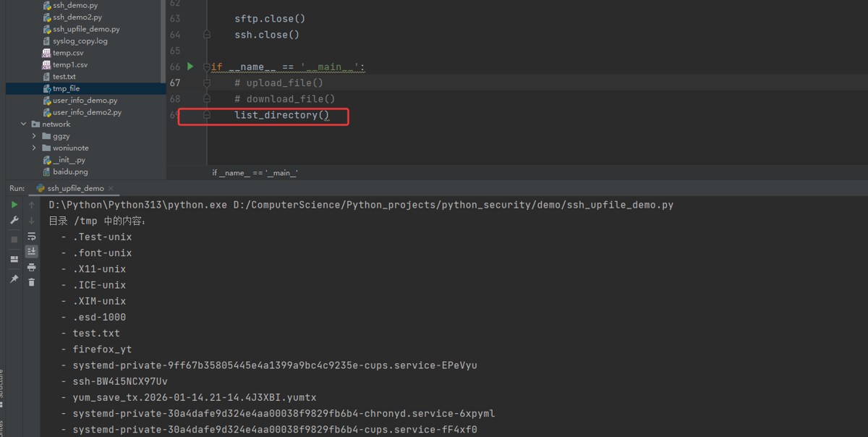Click the Down stack trace arrow
868x437 pixels.
pos(31,221)
